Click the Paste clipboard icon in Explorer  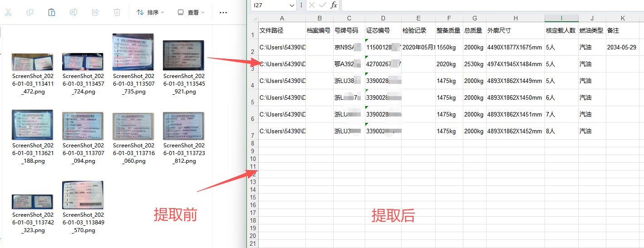(52, 12)
